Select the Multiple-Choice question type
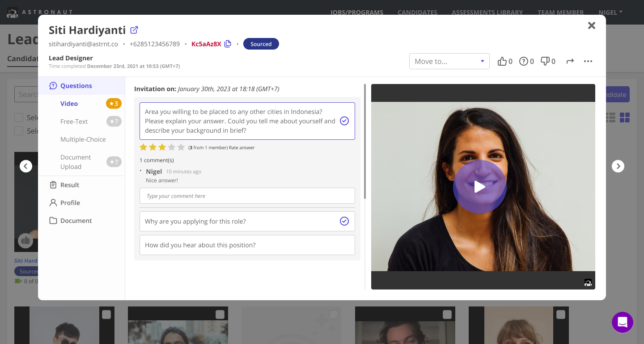 pyautogui.click(x=83, y=139)
